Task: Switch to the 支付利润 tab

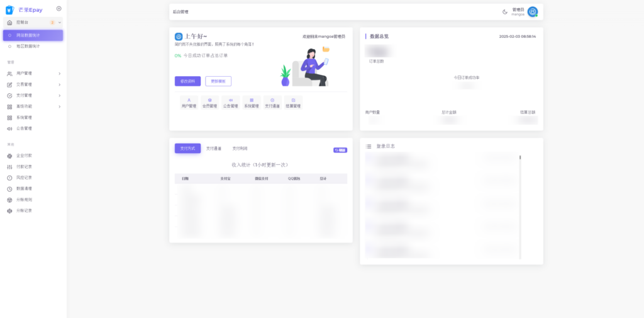Action: [x=240, y=149]
